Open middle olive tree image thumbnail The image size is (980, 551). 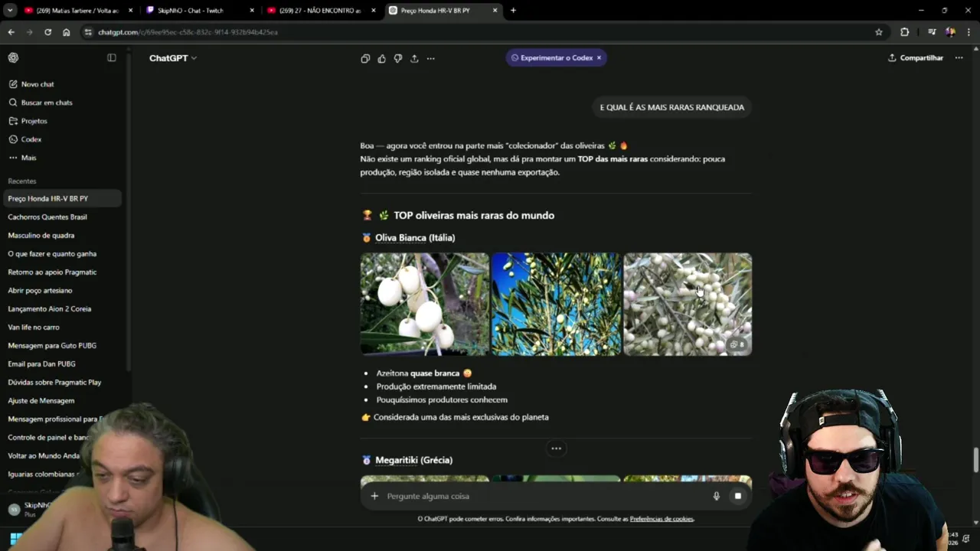click(557, 304)
